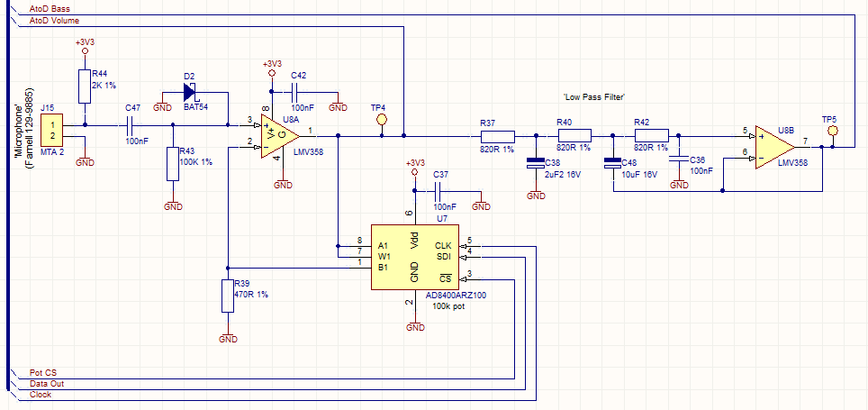
Task: Select resistor R43 100K 1%
Action: (173, 164)
